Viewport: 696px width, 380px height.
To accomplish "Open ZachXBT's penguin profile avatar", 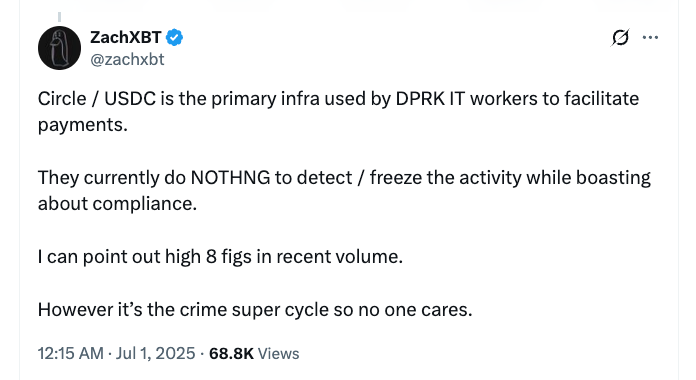I will pos(59,48).
